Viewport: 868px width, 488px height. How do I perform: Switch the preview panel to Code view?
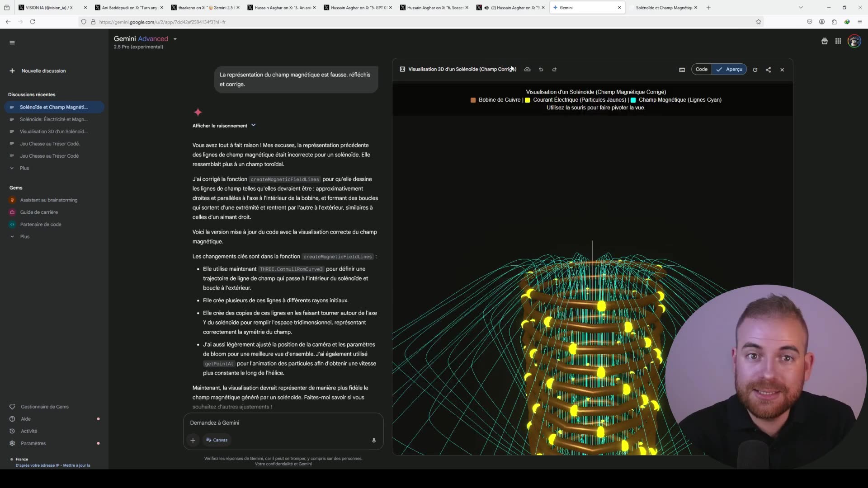701,69
